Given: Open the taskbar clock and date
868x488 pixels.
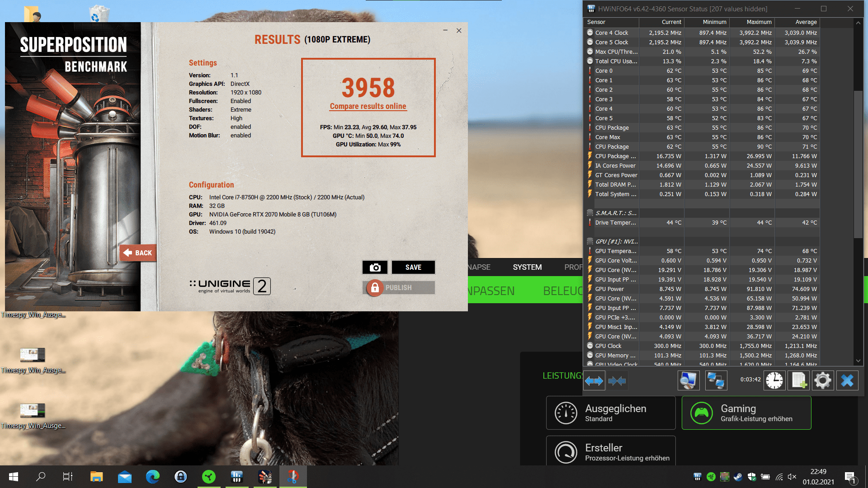Looking at the screenshot, I should (x=818, y=477).
